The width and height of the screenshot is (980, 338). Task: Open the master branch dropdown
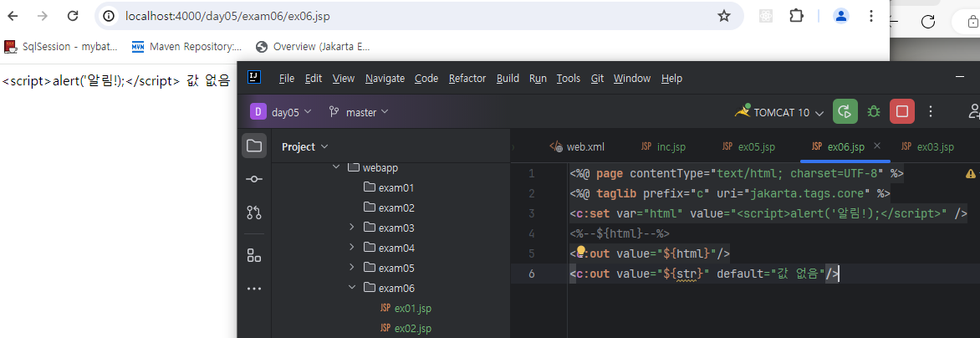pyautogui.click(x=359, y=112)
